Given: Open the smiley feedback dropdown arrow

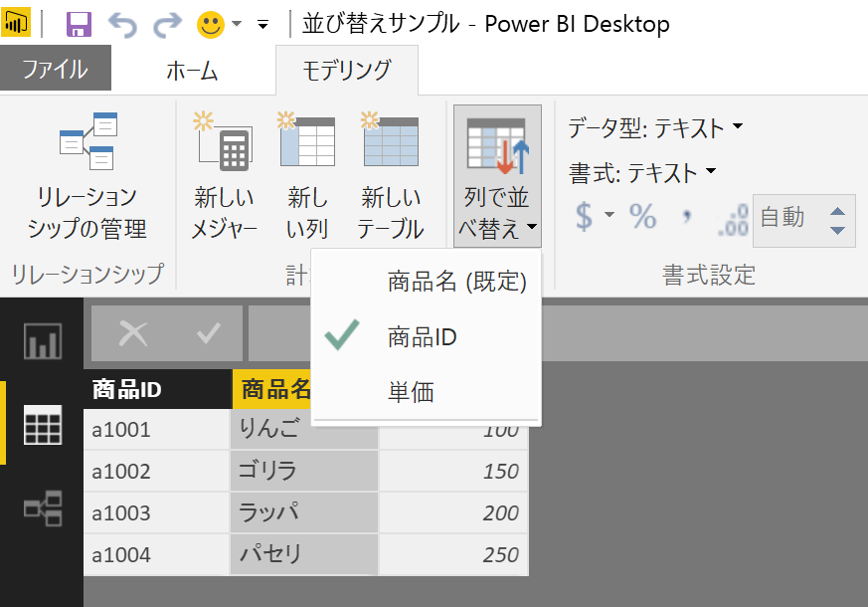Looking at the screenshot, I should [x=237, y=24].
